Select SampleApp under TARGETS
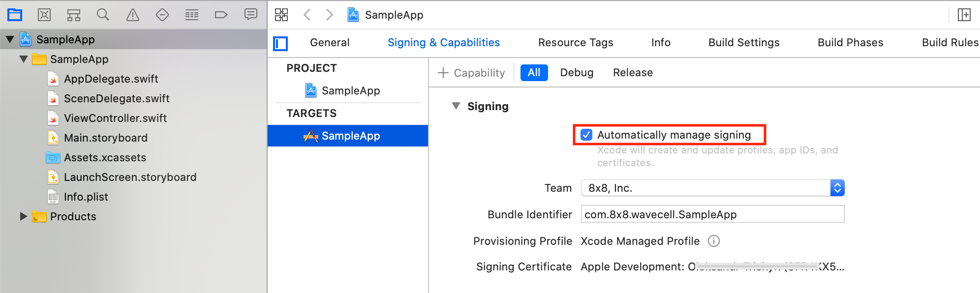 pos(348,136)
